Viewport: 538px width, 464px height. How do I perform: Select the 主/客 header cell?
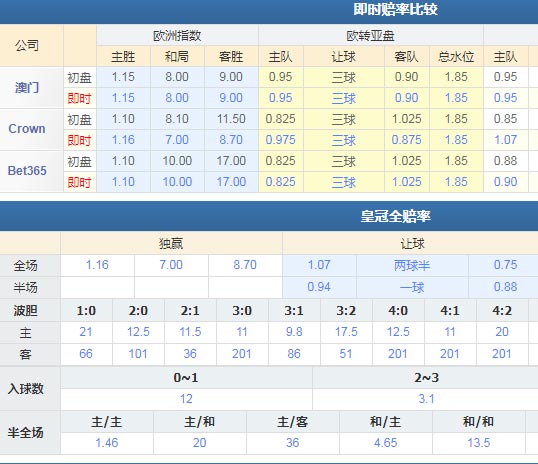click(293, 422)
